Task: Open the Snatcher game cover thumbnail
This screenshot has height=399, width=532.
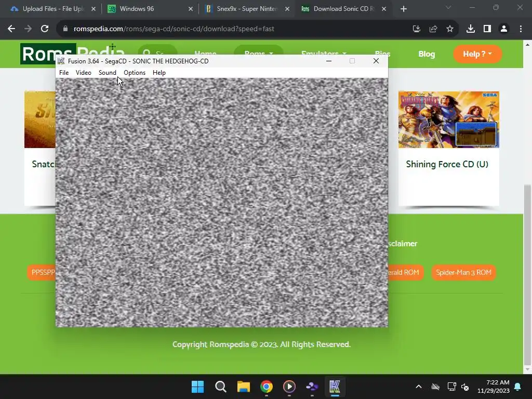Action: pyautogui.click(x=40, y=119)
